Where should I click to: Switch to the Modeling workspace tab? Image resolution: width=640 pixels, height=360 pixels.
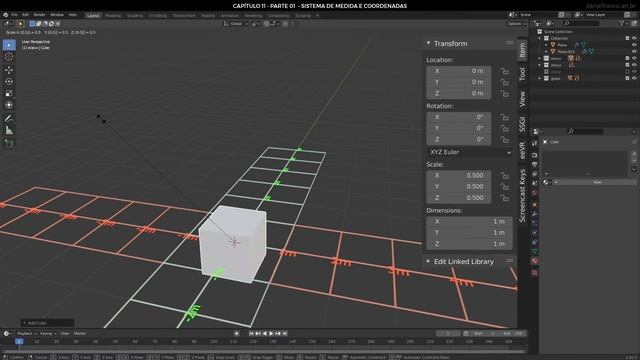[x=113, y=16]
